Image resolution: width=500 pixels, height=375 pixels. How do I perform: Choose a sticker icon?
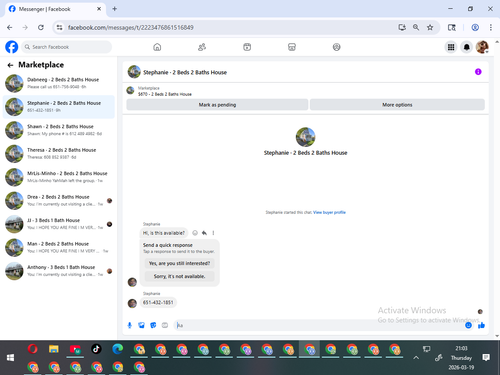[x=153, y=325]
